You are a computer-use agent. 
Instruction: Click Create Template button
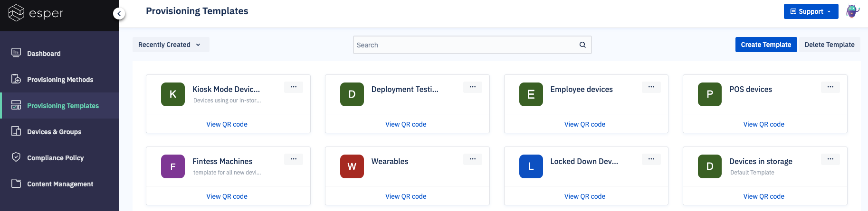click(x=766, y=45)
